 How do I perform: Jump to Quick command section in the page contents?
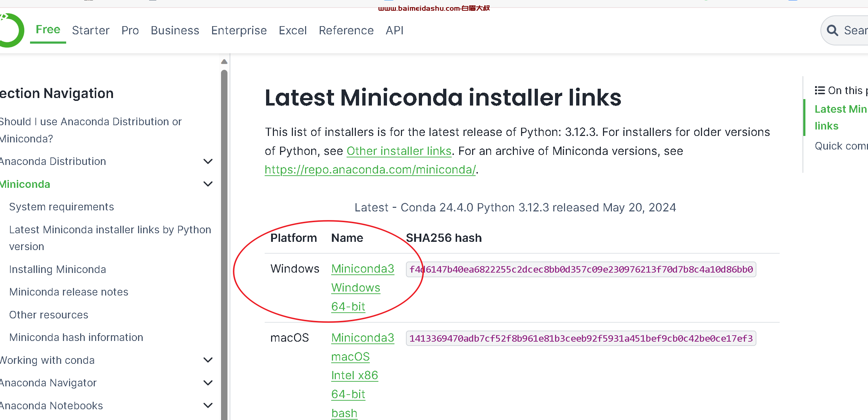(841, 146)
